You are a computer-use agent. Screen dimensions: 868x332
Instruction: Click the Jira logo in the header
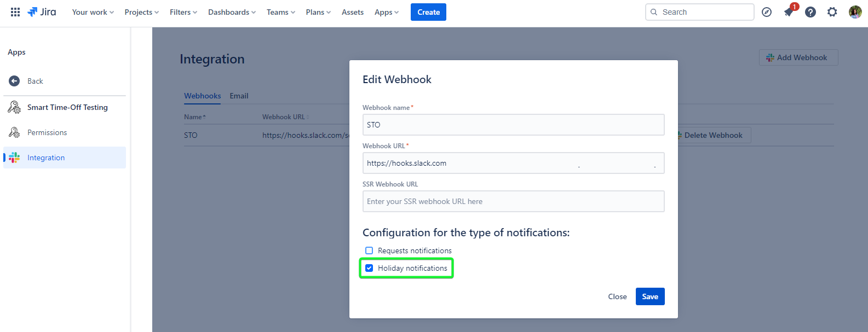point(42,12)
